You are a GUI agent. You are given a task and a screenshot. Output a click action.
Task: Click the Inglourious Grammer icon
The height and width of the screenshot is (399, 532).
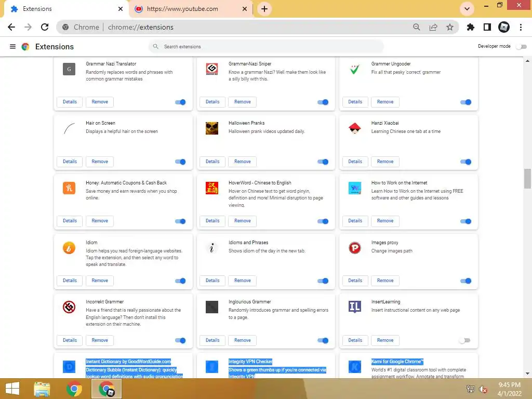click(212, 307)
